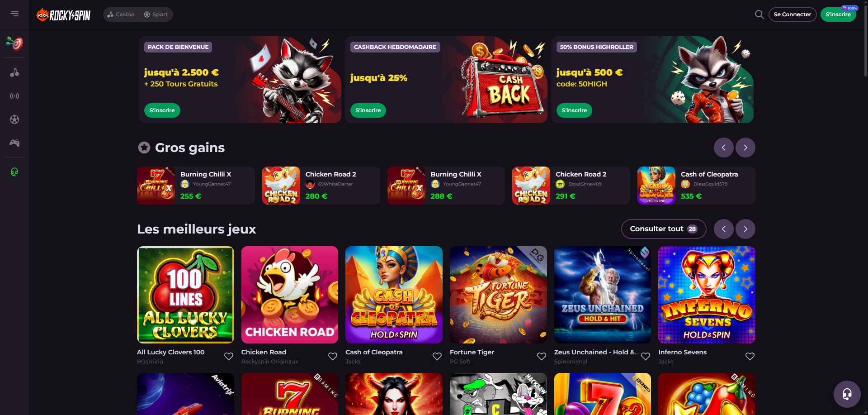Image resolution: width=868 pixels, height=415 pixels.
Task: Click the Se Connecter button
Action: [792, 14]
